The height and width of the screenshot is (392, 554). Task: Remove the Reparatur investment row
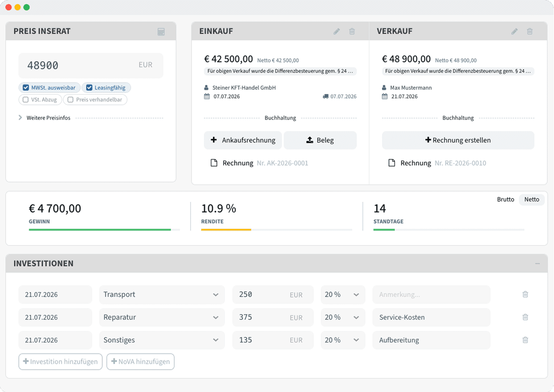(x=525, y=317)
